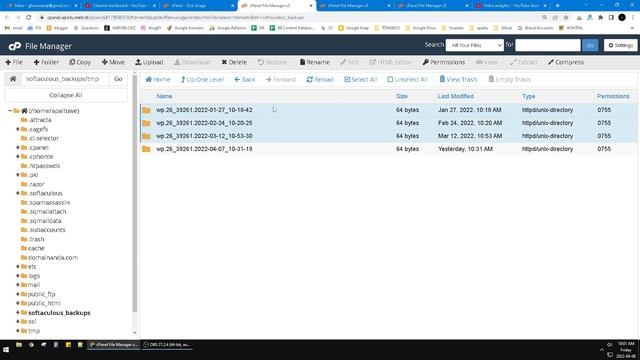
Task: Delete the selected items
Action: (x=234, y=62)
